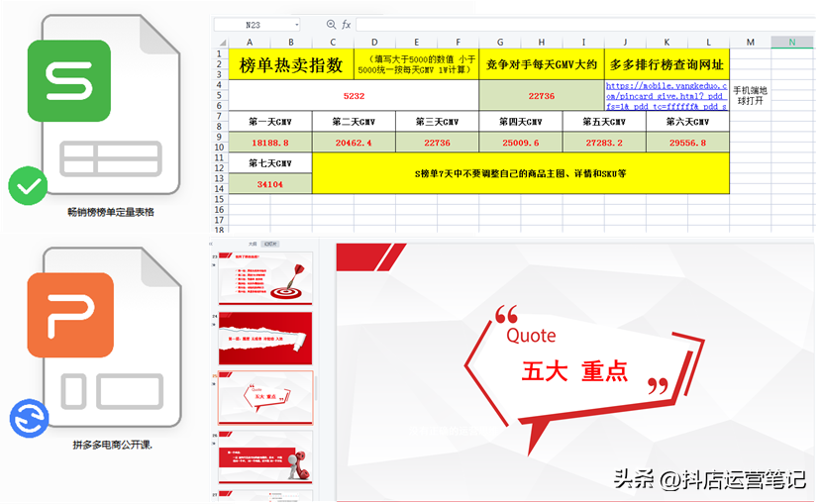Viewport: 821px width, 504px height.
Task: Select column header A
Action: tap(250, 43)
